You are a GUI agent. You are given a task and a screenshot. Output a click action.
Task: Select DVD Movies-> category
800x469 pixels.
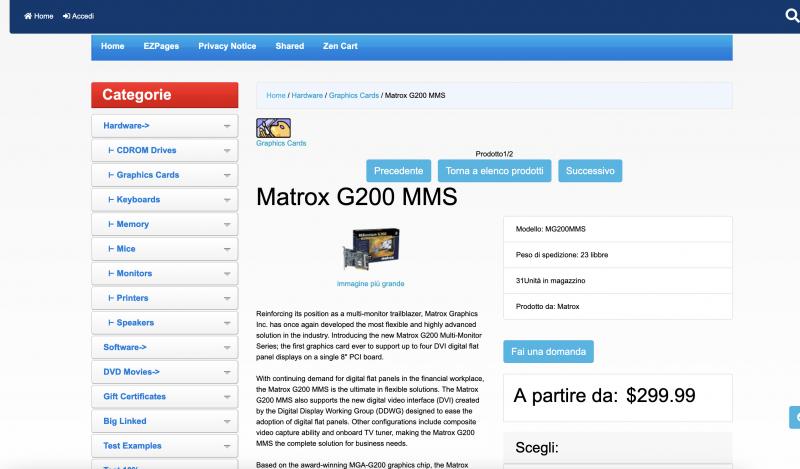pos(131,372)
